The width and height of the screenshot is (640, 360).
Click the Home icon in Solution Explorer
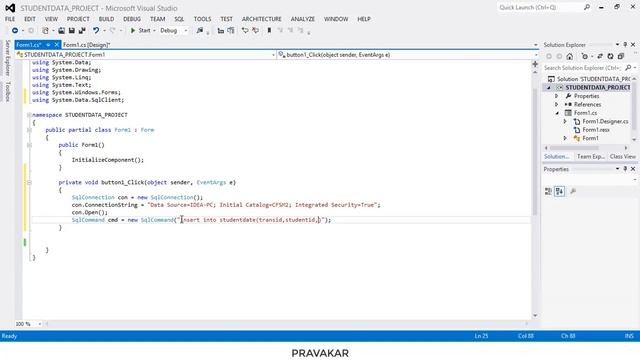pos(570,56)
